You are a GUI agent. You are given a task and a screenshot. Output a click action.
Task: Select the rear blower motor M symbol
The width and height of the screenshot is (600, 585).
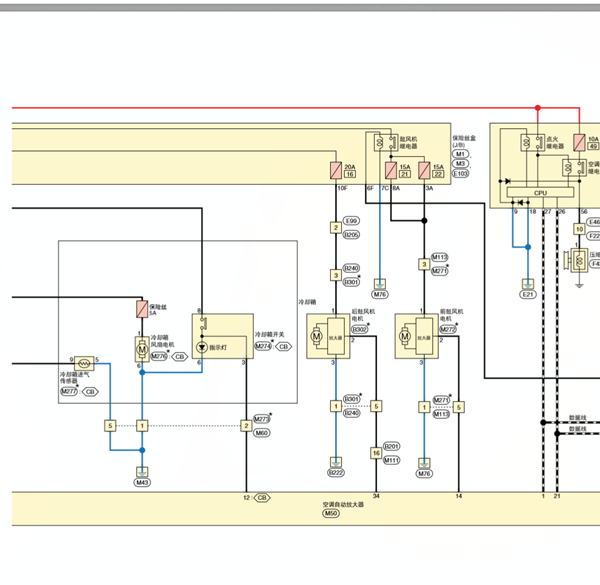pyautogui.click(x=316, y=337)
